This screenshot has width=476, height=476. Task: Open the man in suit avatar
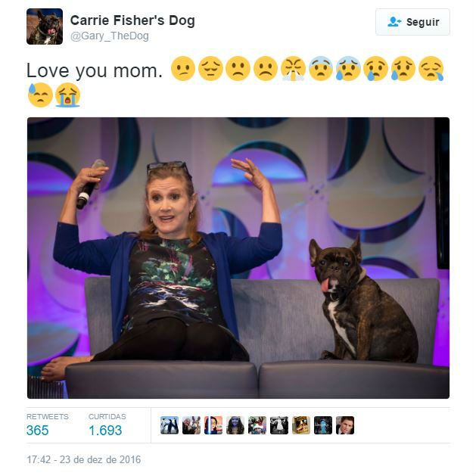tap(345, 425)
